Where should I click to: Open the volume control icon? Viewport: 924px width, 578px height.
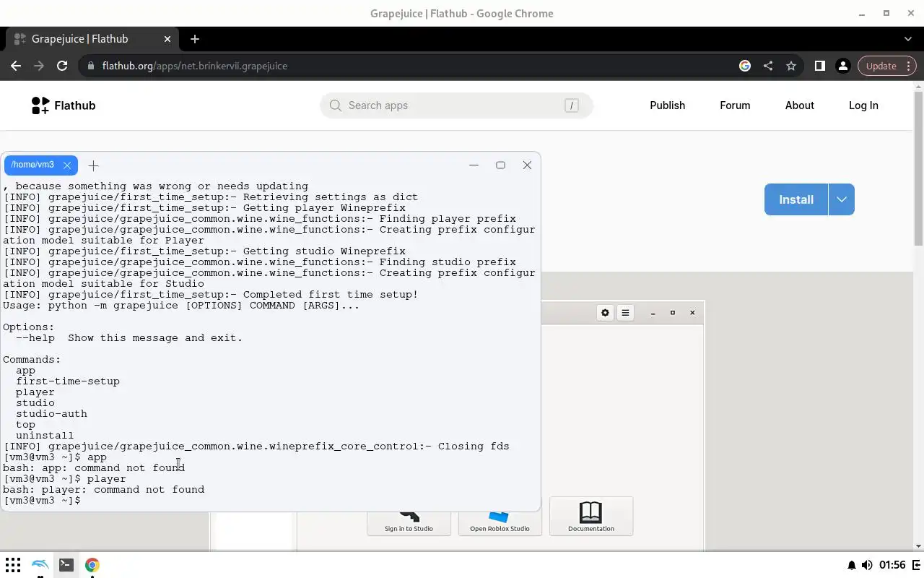click(867, 565)
